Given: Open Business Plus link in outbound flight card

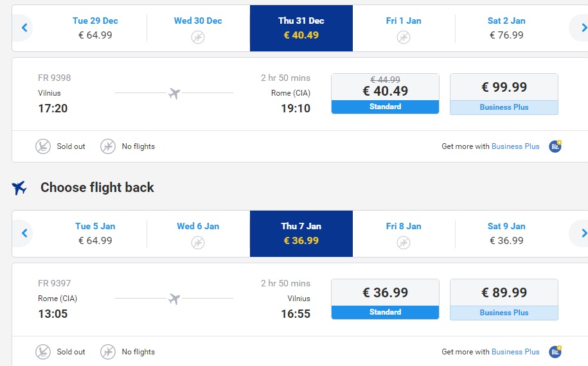Looking at the screenshot, I should 515,146.
